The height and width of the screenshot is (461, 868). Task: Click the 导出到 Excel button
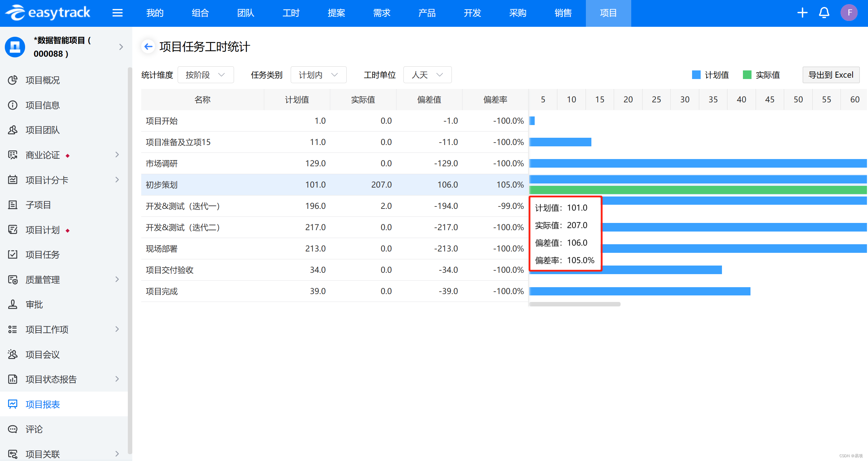[831, 75]
